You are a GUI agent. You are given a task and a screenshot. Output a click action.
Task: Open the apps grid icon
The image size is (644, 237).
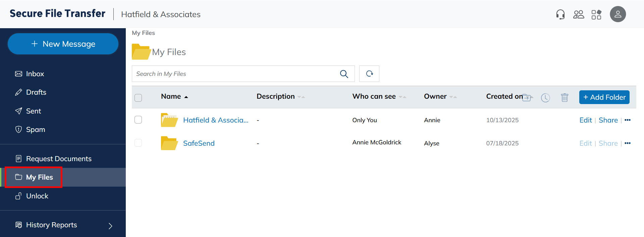pyautogui.click(x=596, y=14)
